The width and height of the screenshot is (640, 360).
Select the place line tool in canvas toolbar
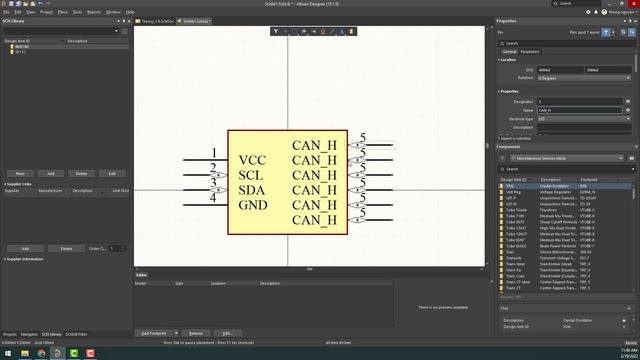332,31
